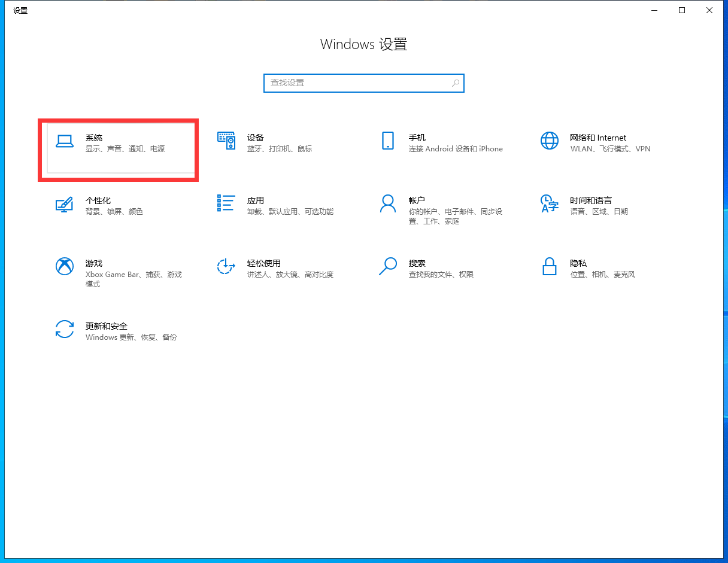The width and height of the screenshot is (728, 563).
Task: Click the text 连接 Android 设备和 iPhone
Action: 456,149
